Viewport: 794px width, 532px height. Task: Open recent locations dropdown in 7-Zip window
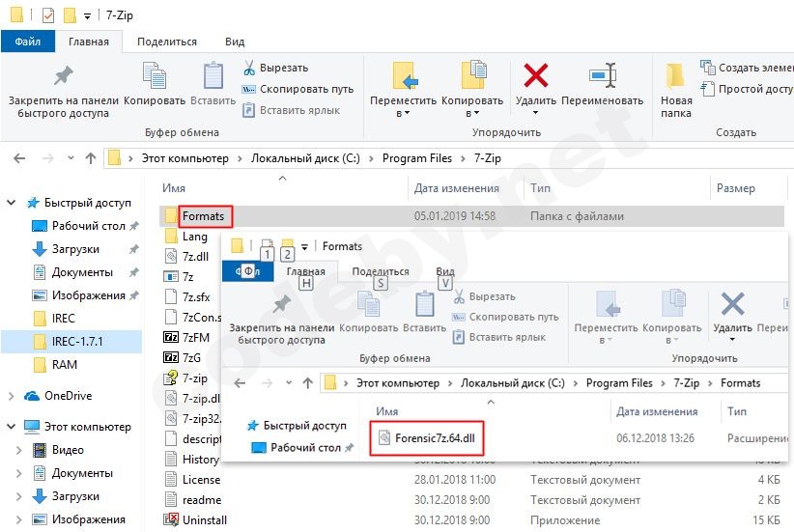[x=71, y=158]
